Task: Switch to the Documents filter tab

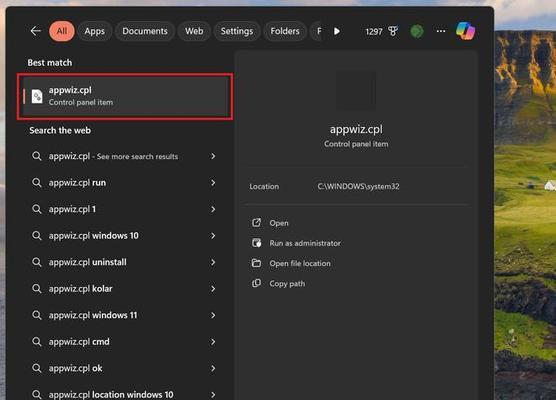Action: [145, 31]
